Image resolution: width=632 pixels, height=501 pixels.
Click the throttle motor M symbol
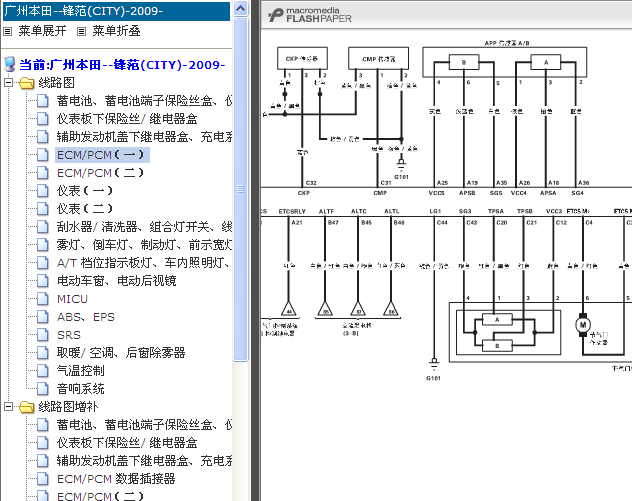(x=583, y=325)
